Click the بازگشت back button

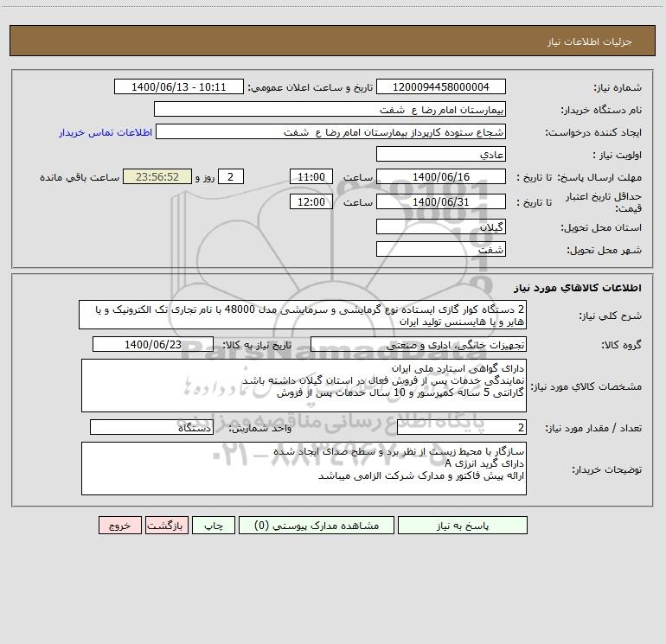pos(167,526)
